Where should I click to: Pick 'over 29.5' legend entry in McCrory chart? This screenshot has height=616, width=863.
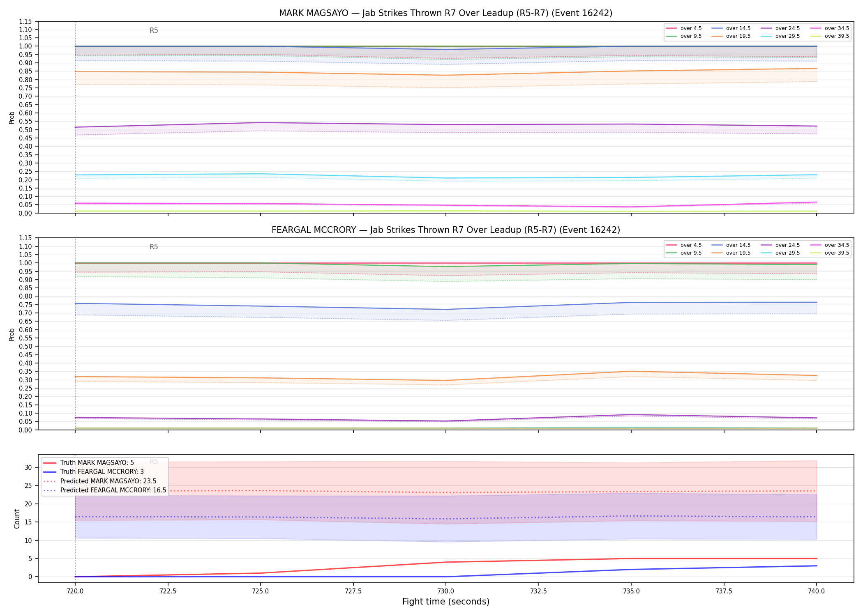[x=780, y=253]
